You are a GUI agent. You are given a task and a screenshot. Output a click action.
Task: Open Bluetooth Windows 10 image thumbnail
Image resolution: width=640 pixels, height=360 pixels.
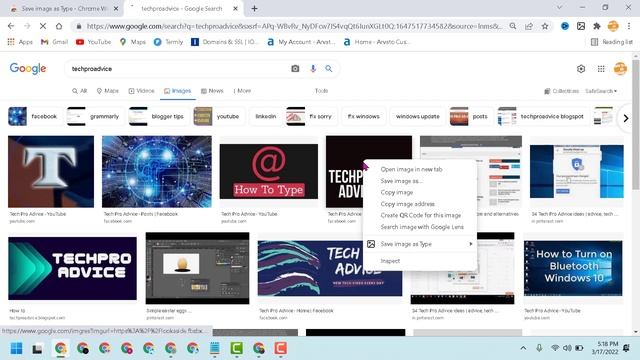(x=573, y=267)
